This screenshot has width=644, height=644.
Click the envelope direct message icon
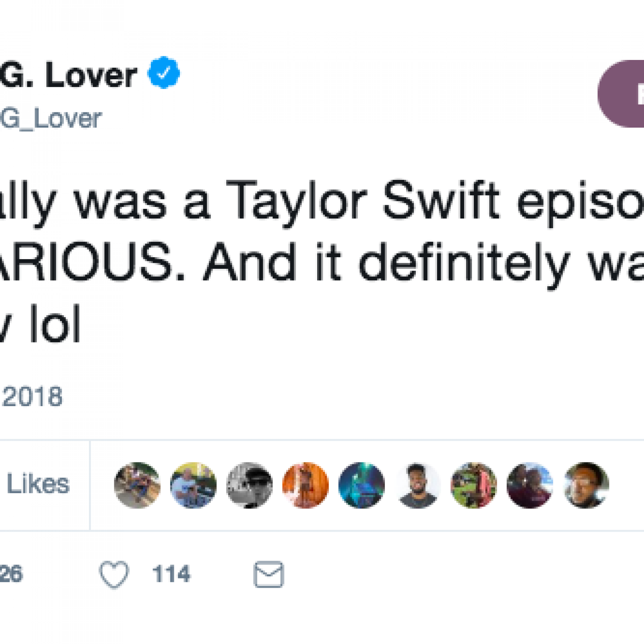(x=269, y=574)
